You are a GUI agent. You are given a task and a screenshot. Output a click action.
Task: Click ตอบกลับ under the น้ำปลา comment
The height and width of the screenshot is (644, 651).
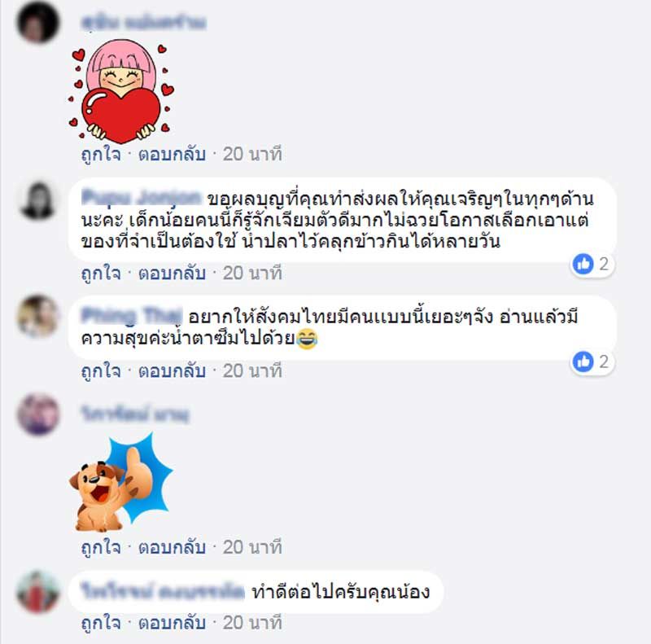coord(172,273)
